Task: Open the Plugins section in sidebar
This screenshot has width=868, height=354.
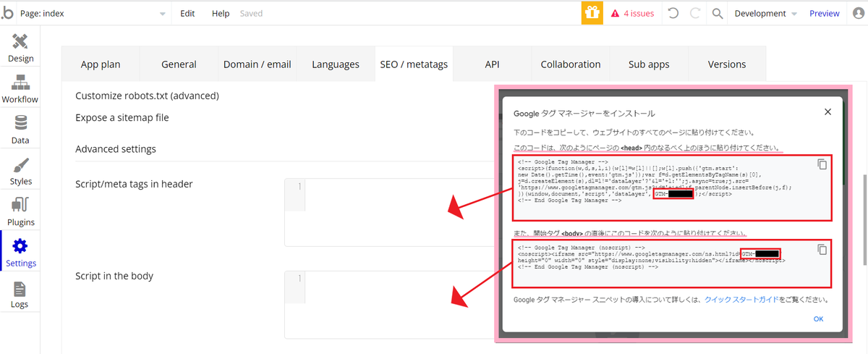Action: (x=20, y=211)
